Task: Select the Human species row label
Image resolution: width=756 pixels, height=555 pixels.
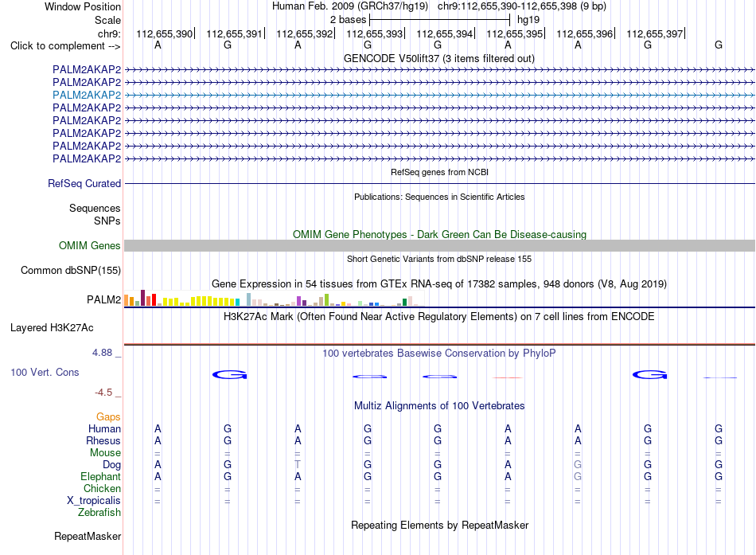Action: click(104, 428)
